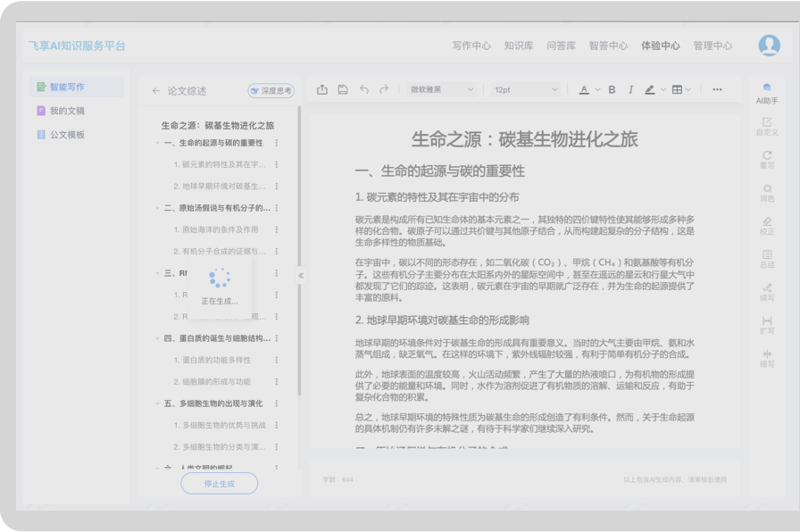
Task: Collapse section 四、蛋白质的诞生与细胞结构
Action: coord(157,338)
